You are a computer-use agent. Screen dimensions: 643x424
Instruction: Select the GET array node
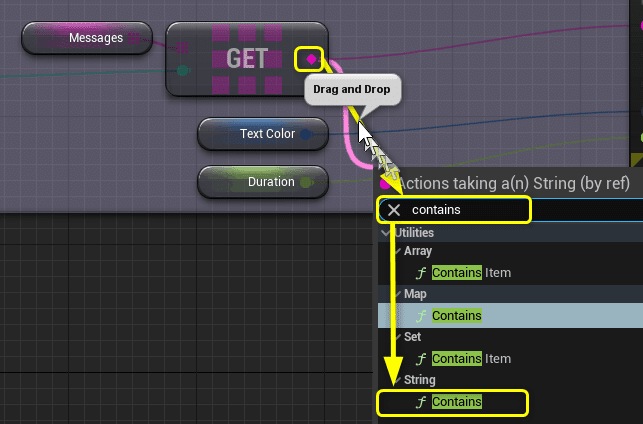(x=247, y=59)
